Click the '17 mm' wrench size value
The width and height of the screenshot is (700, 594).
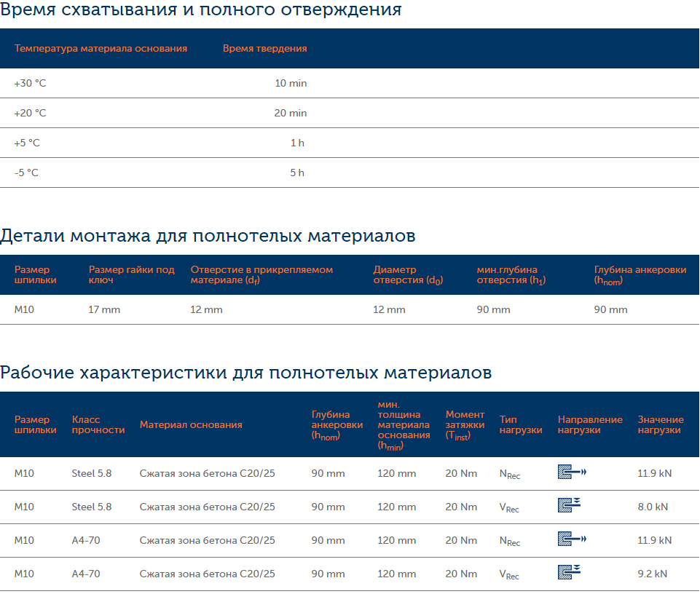click(104, 310)
